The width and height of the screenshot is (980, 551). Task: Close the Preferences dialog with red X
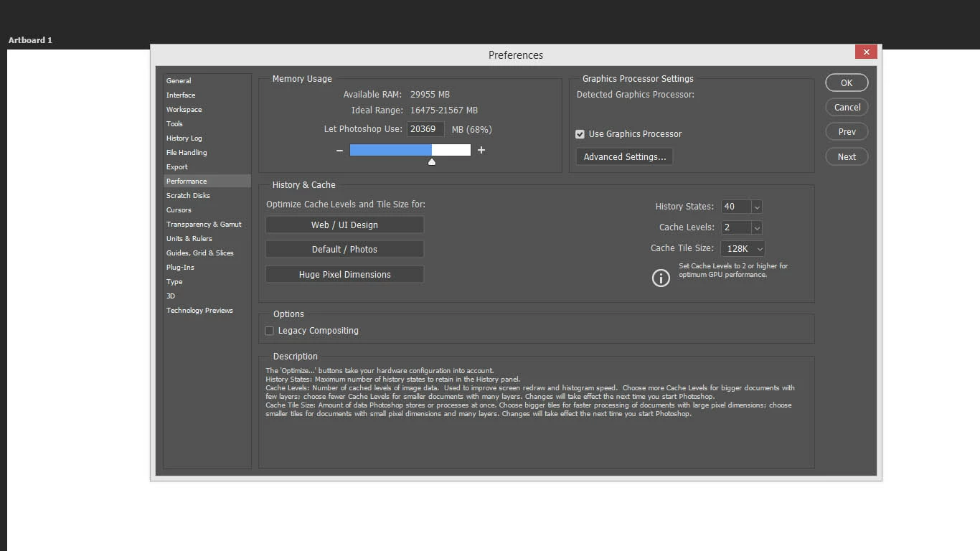(866, 52)
